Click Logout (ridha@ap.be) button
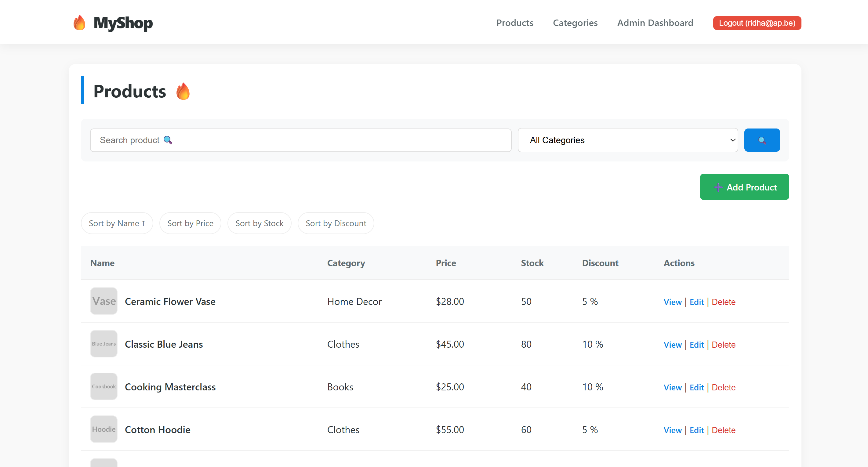This screenshot has width=868, height=467. click(757, 23)
